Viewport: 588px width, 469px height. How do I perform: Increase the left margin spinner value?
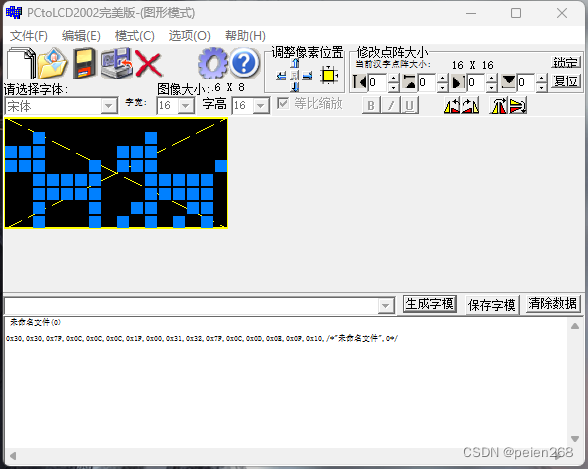click(x=393, y=78)
